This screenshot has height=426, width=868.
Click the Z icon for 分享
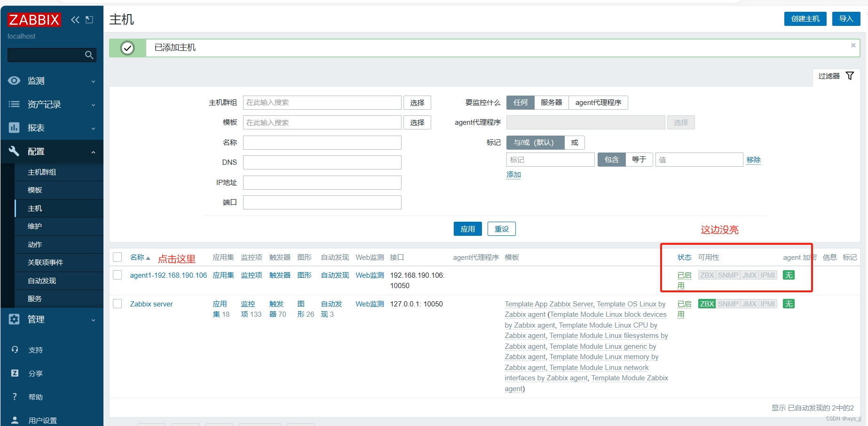[x=15, y=373]
